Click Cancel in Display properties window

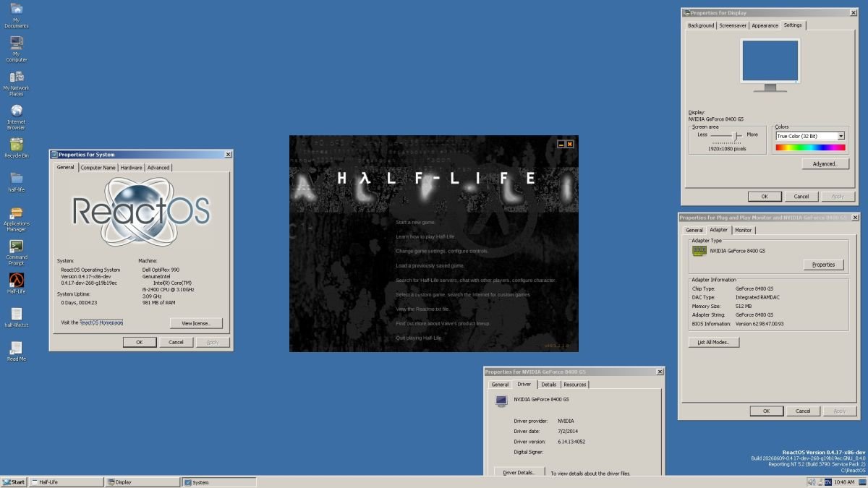[801, 196]
